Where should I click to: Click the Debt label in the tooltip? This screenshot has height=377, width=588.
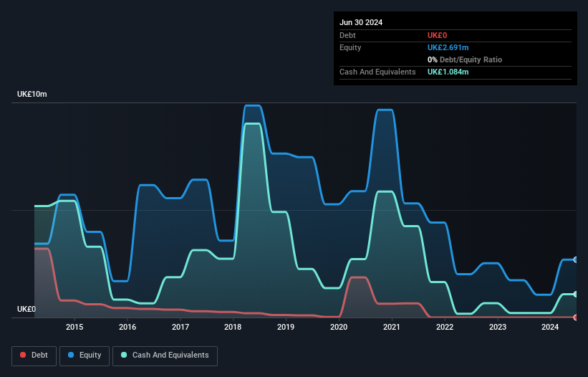[x=347, y=35]
